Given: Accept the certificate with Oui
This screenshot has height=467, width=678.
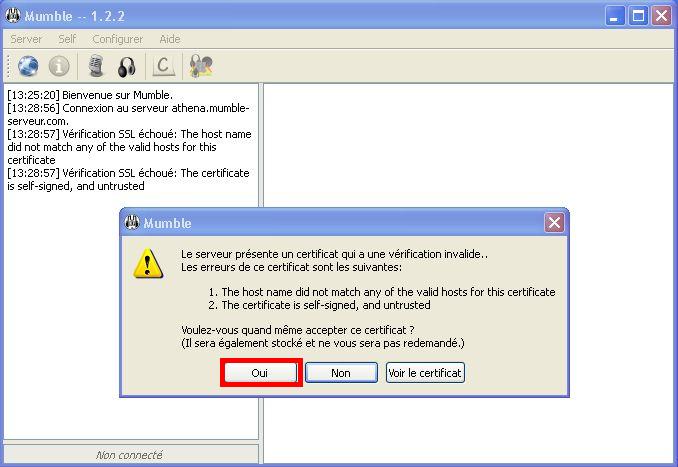Looking at the screenshot, I should point(260,373).
